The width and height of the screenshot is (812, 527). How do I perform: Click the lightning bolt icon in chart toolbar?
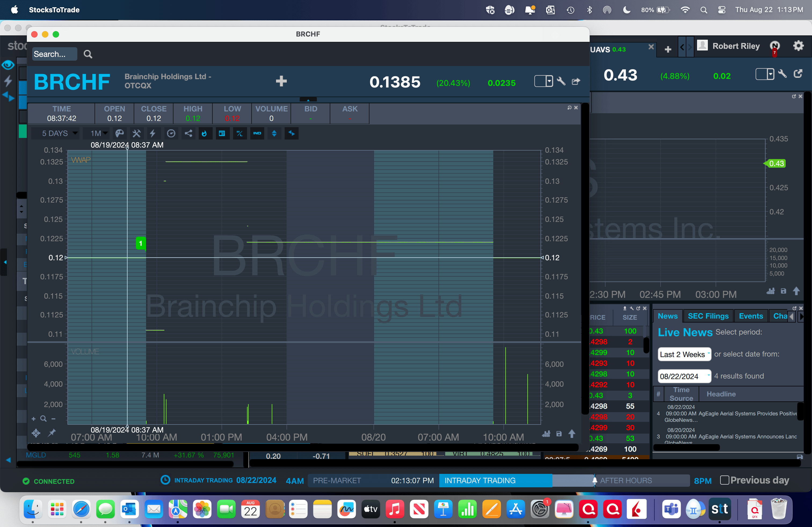(x=153, y=133)
